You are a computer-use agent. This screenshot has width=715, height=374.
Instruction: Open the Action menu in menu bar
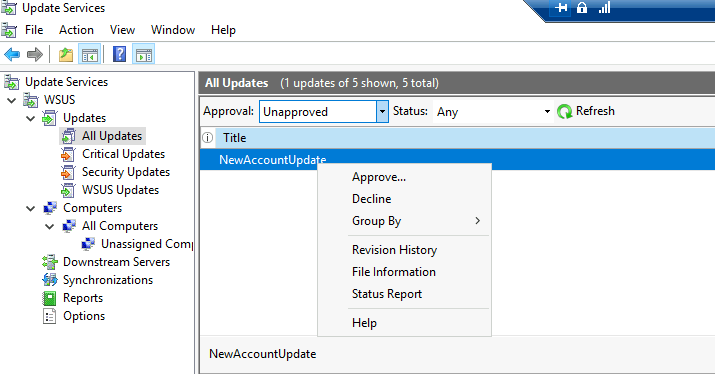76,30
